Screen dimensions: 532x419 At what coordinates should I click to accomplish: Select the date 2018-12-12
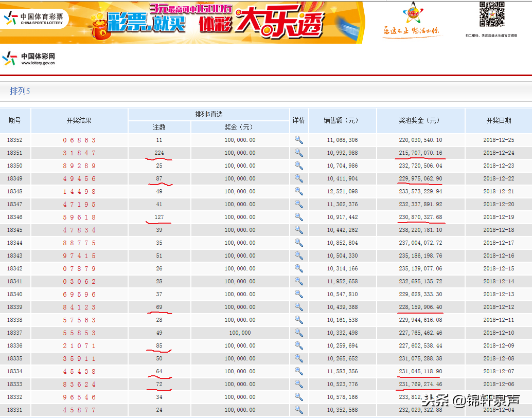click(x=499, y=307)
